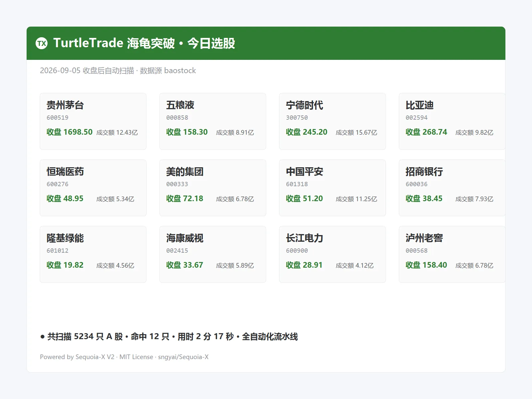The image size is (532, 399).
Task: Click the 长江电力 stock name
Action: pos(305,238)
